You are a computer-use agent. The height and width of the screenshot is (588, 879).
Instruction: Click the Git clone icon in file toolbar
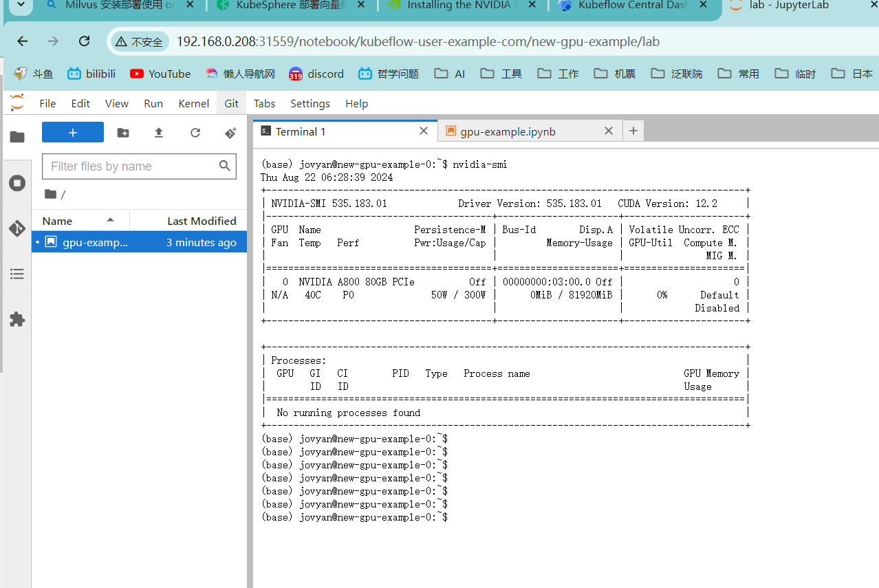click(231, 133)
